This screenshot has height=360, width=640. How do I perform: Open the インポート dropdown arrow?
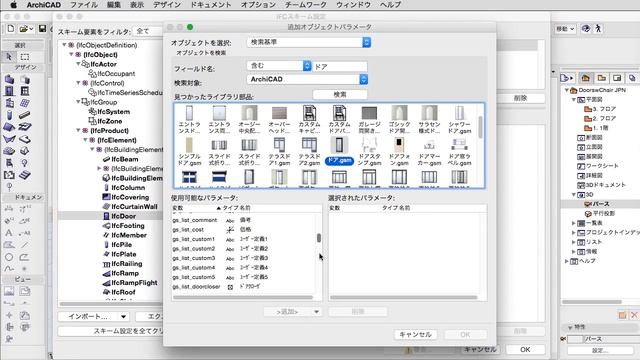coord(123,316)
